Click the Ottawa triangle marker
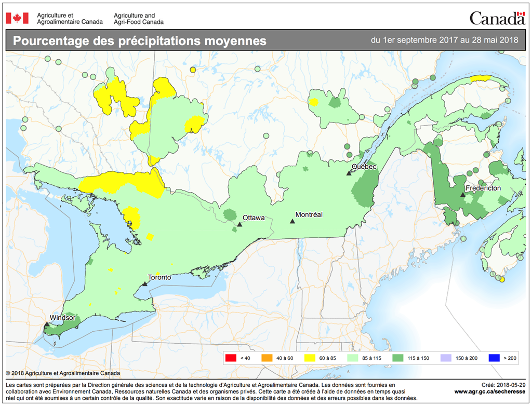This screenshot has height=406, width=532. pos(239,224)
